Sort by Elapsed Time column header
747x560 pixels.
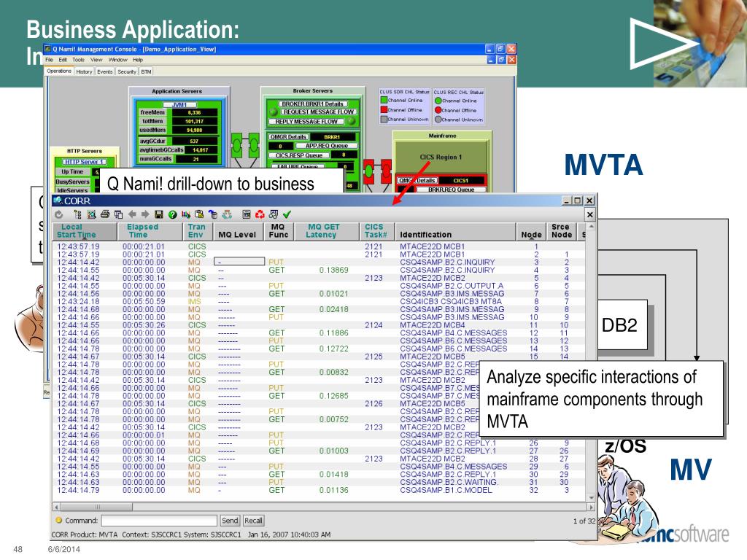tap(150, 231)
